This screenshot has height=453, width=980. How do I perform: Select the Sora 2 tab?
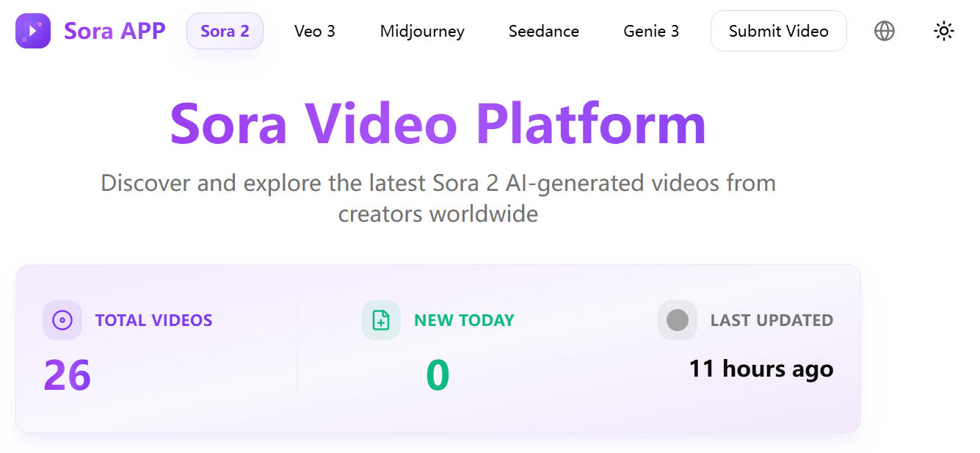click(x=225, y=31)
